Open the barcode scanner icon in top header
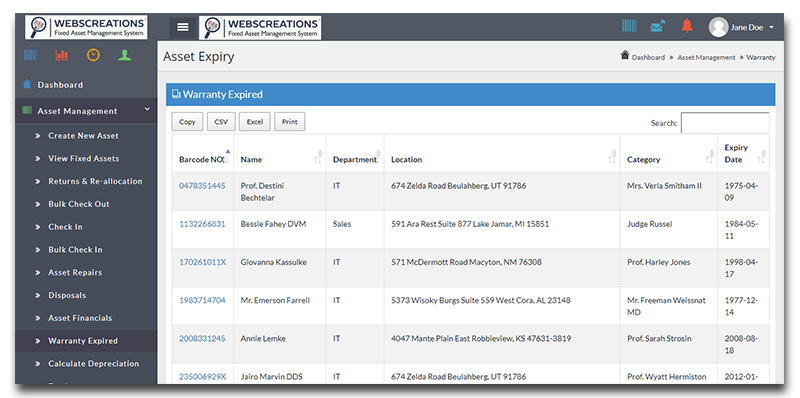This screenshot has height=398, width=800. click(x=629, y=26)
